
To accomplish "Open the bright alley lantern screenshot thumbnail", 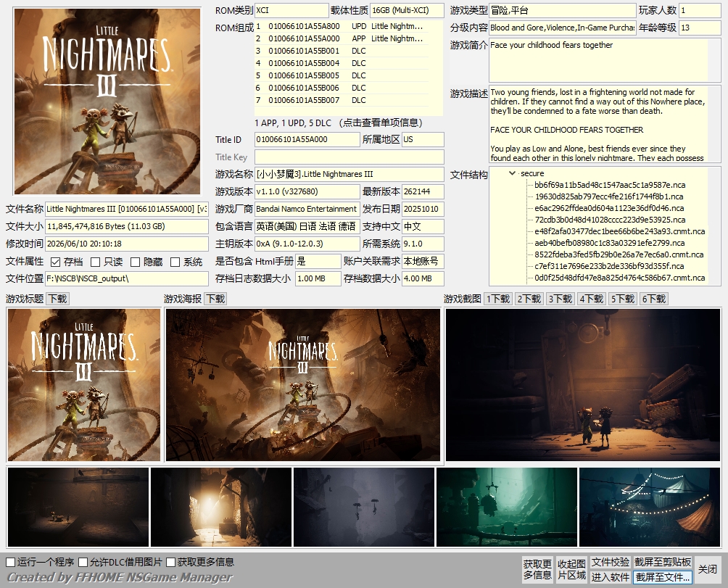I will [221, 507].
